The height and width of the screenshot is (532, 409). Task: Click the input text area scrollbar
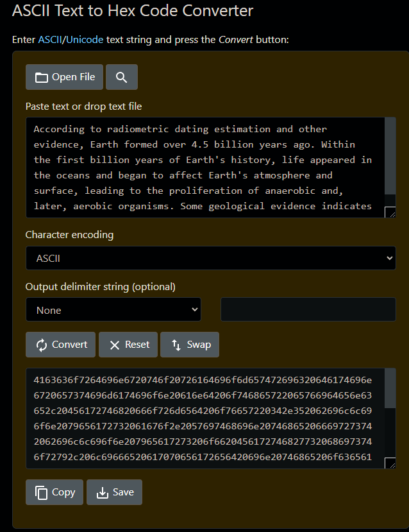click(x=390, y=157)
